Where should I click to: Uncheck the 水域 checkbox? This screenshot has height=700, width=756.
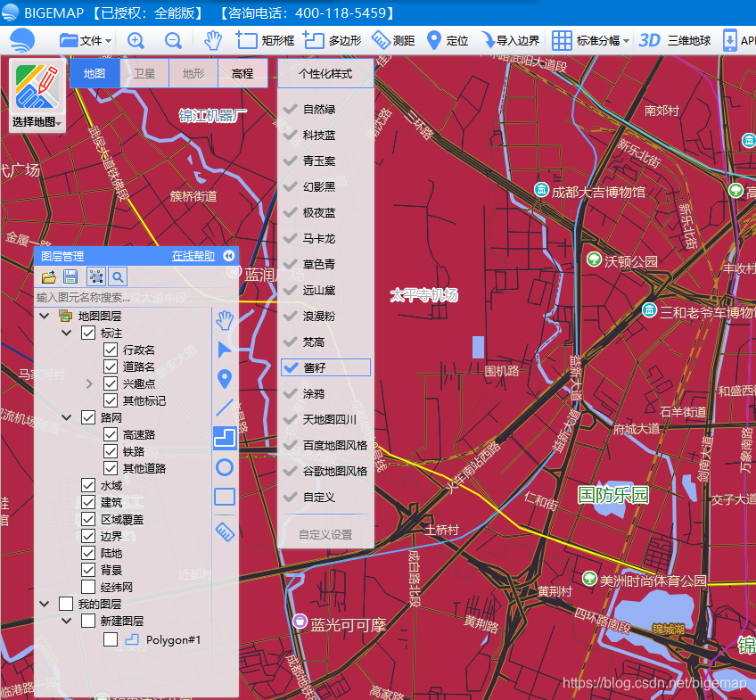coord(88,485)
